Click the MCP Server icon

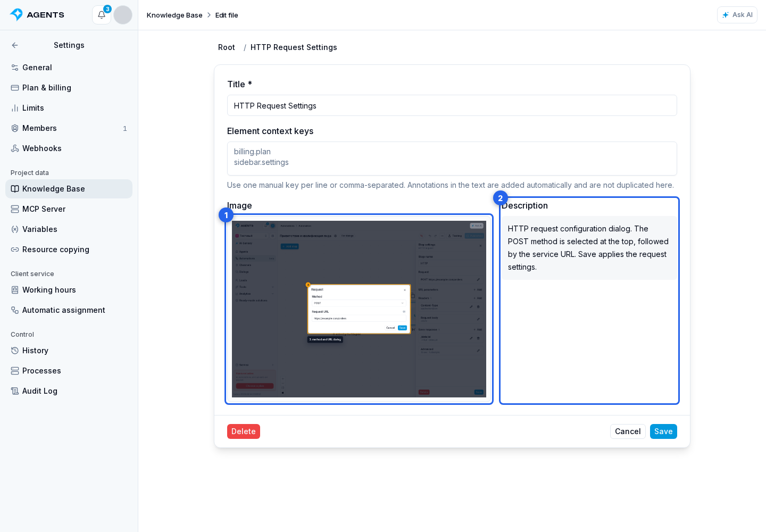(15, 209)
